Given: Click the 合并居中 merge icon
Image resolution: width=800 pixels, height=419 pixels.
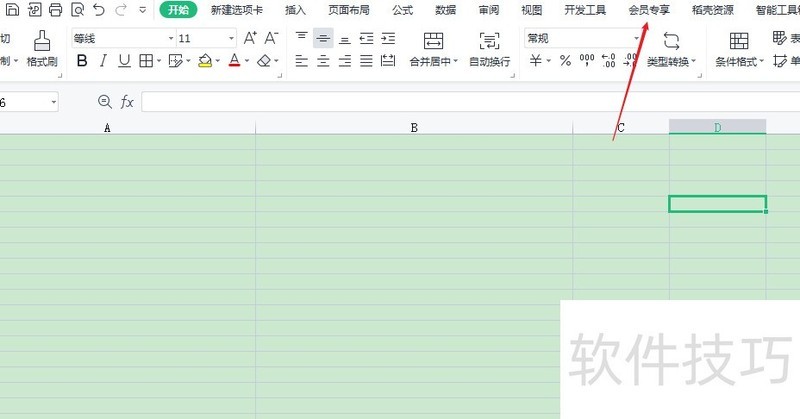Looking at the screenshot, I should tap(434, 41).
